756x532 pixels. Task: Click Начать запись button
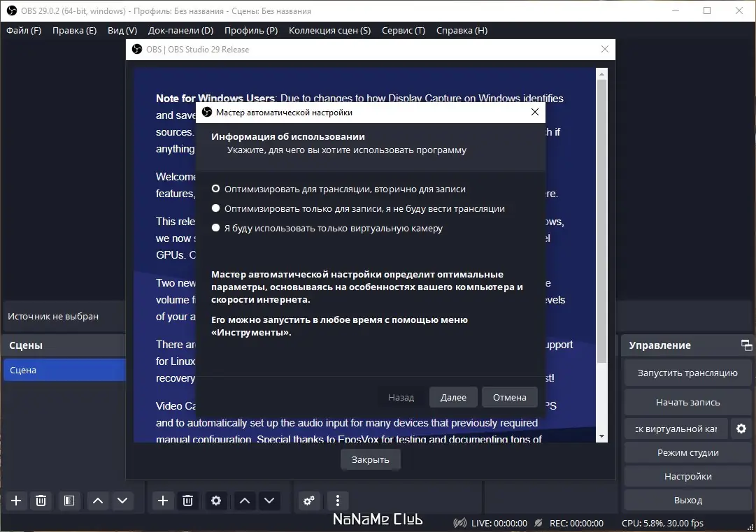click(687, 403)
